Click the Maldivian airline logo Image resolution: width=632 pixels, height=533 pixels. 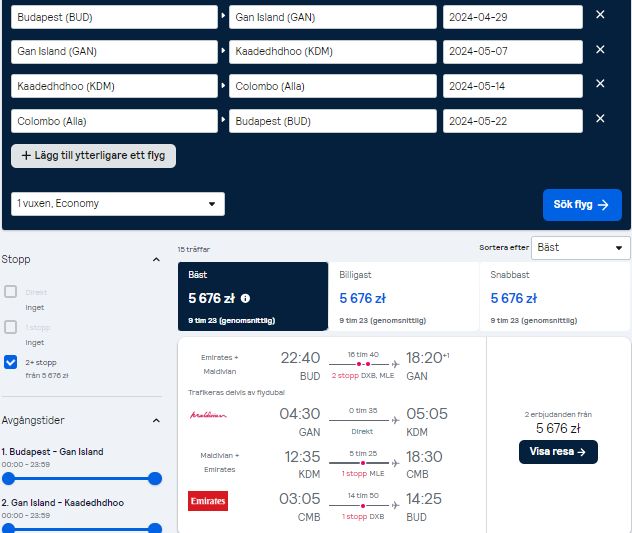[208, 415]
